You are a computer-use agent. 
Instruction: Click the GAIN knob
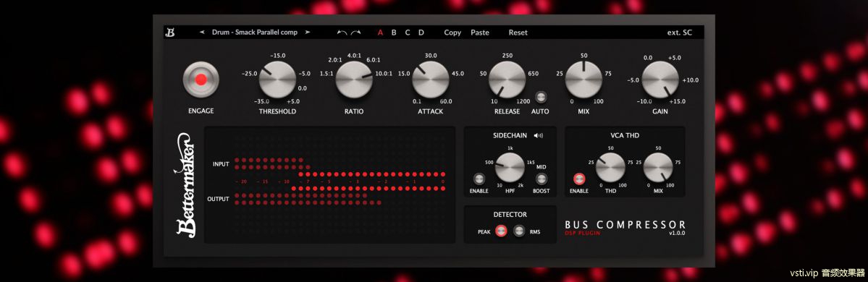point(660,79)
